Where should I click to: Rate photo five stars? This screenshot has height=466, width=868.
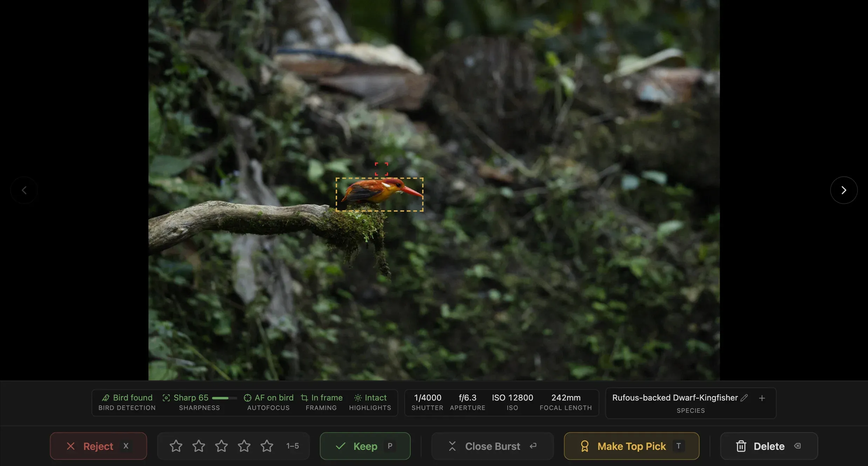click(x=267, y=446)
